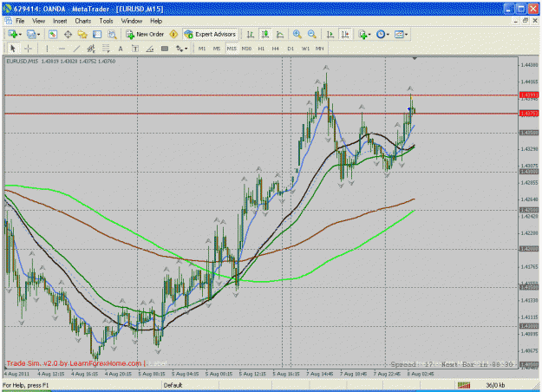The image size is (542, 392).
Task: Switch chart to bar chart style
Action: click(x=251, y=34)
